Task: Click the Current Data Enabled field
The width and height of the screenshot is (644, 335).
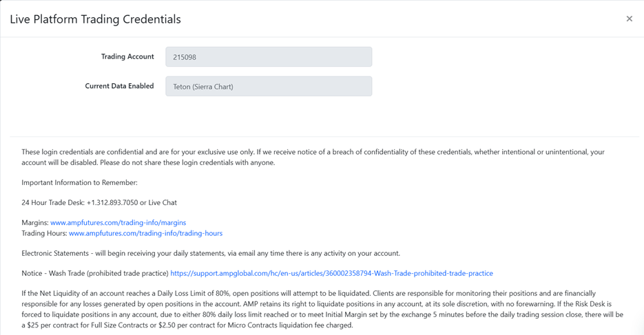Action: [269, 87]
